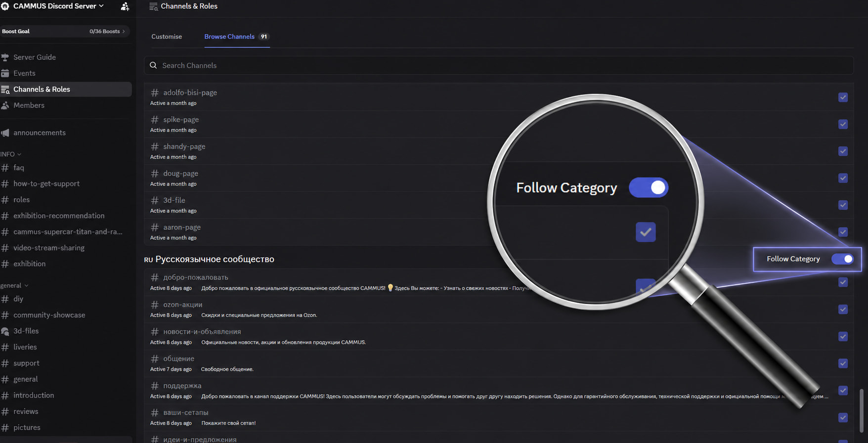Click the Search Channels input field

499,65
